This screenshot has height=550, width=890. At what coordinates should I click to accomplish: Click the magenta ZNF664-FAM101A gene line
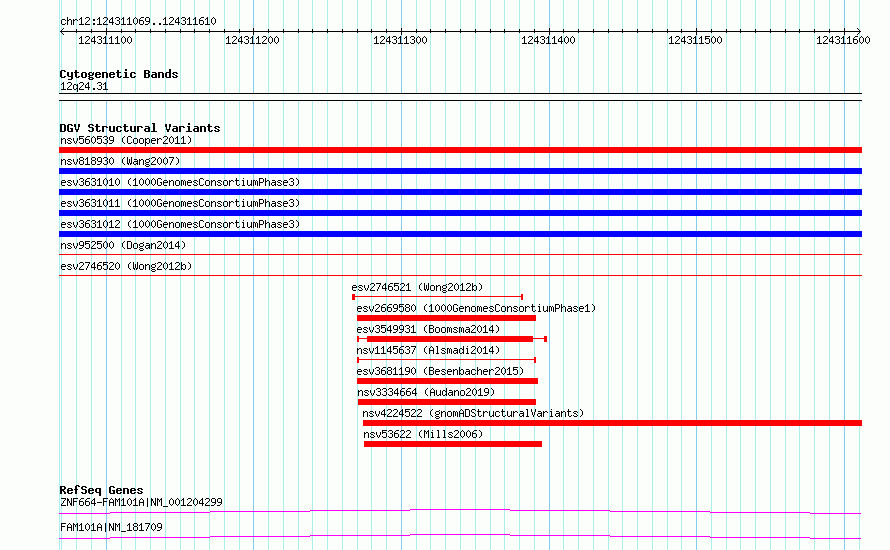[460, 511]
